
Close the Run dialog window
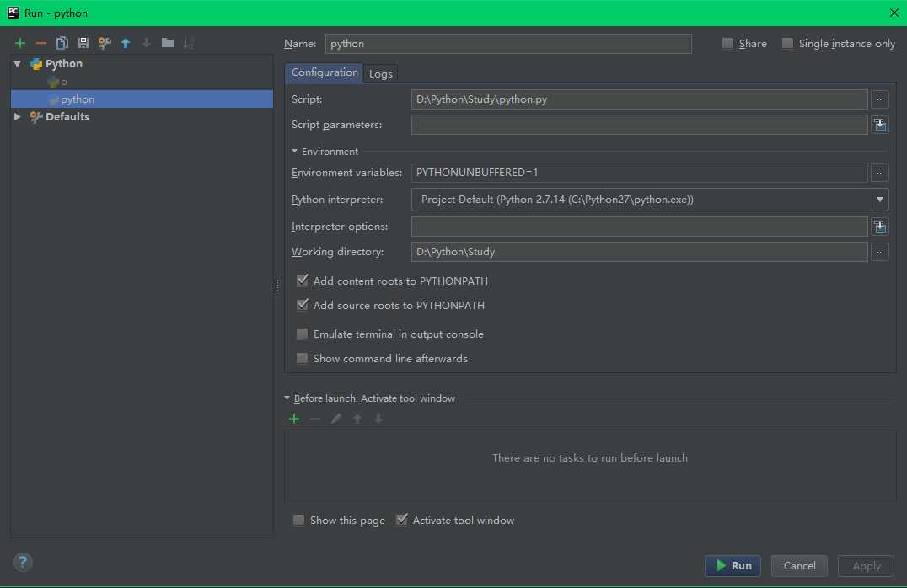click(x=894, y=13)
